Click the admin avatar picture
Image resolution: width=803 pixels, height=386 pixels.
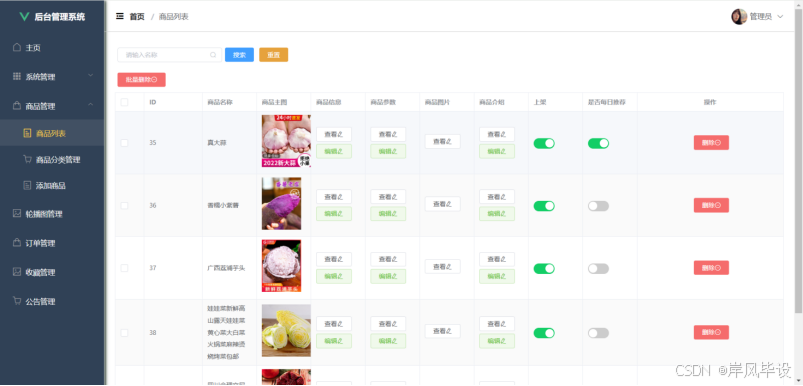(x=738, y=16)
